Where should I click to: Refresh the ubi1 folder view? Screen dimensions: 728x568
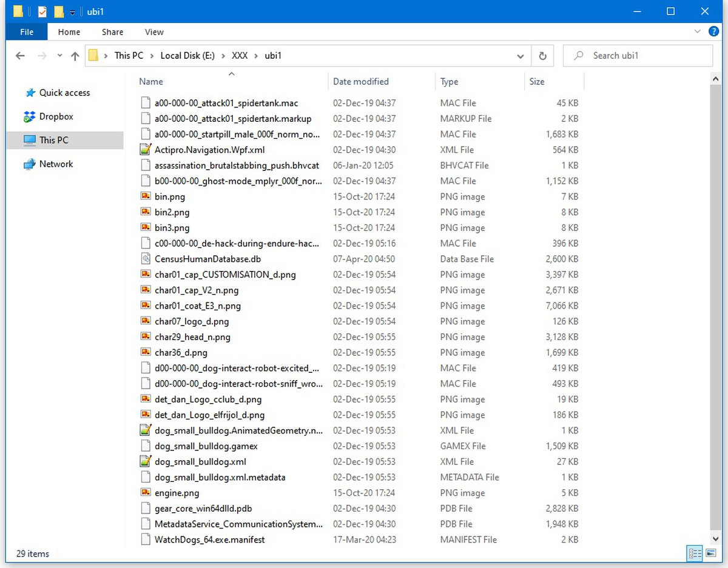coord(542,56)
